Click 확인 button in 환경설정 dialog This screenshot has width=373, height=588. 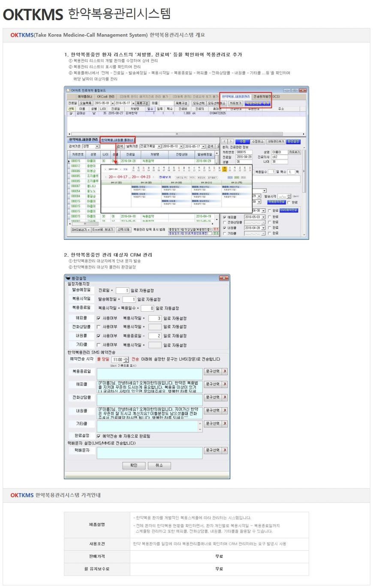pyautogui.click(x=133, y=465)
